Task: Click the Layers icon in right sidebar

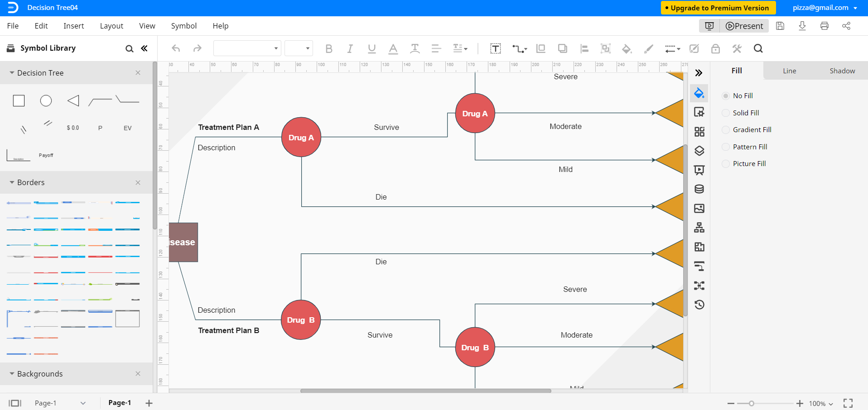Action: coord(699,151)
